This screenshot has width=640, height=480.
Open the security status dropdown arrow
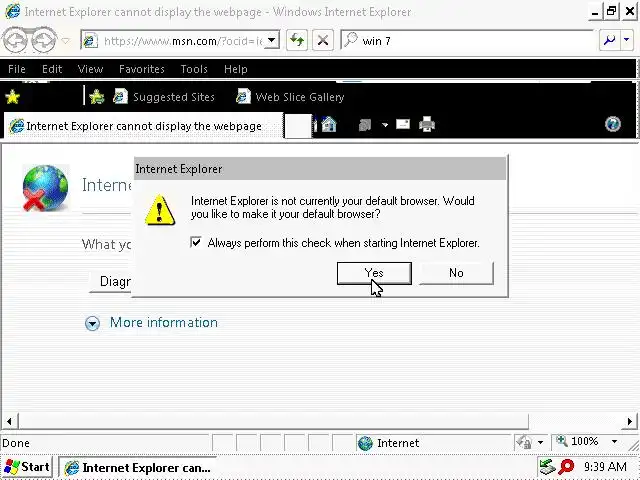coord(541,442)
